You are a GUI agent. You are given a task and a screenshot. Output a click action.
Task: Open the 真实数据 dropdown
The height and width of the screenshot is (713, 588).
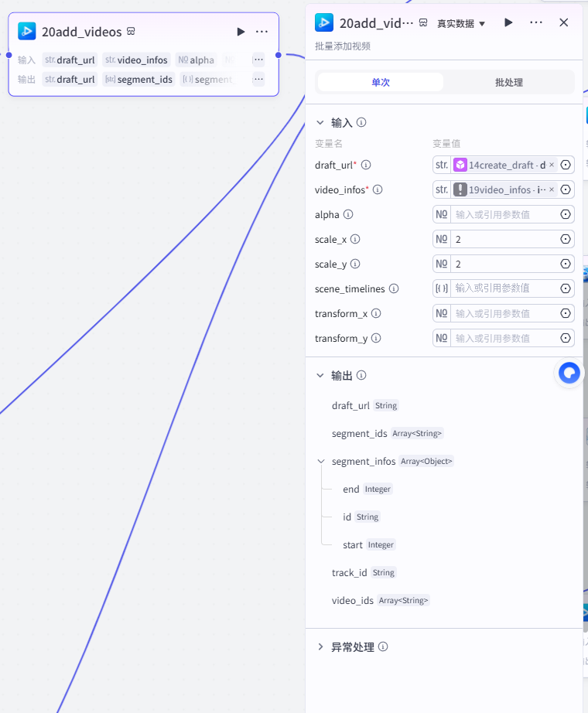coord(461,23)
